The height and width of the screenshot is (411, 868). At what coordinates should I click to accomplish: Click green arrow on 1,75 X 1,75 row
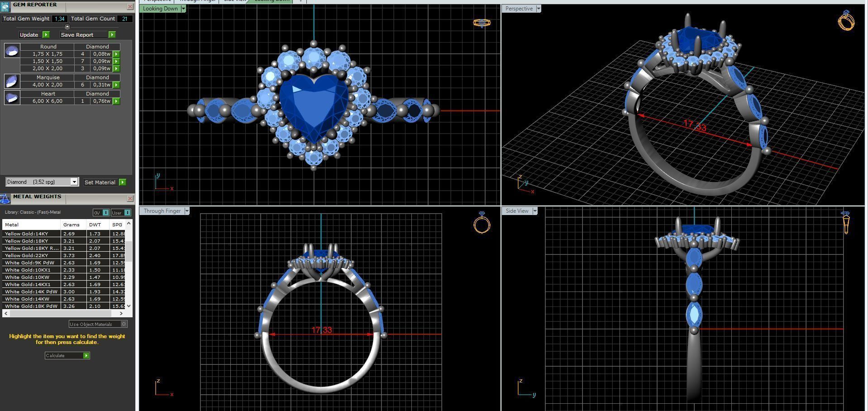(x=116, y=54)
